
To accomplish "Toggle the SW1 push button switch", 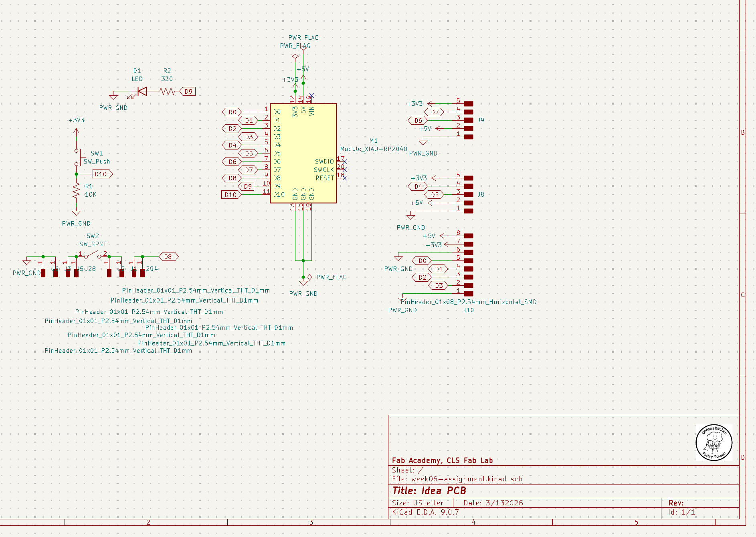I will (79, 156).
